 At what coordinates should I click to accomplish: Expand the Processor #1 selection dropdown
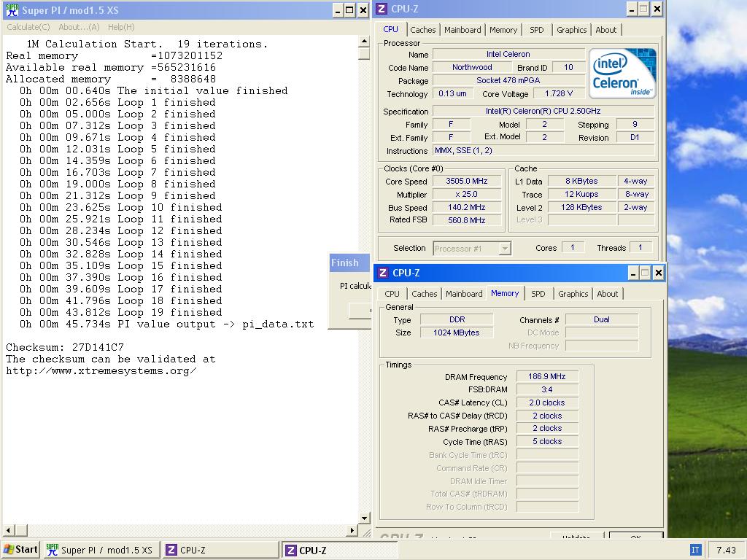point(505,248)
